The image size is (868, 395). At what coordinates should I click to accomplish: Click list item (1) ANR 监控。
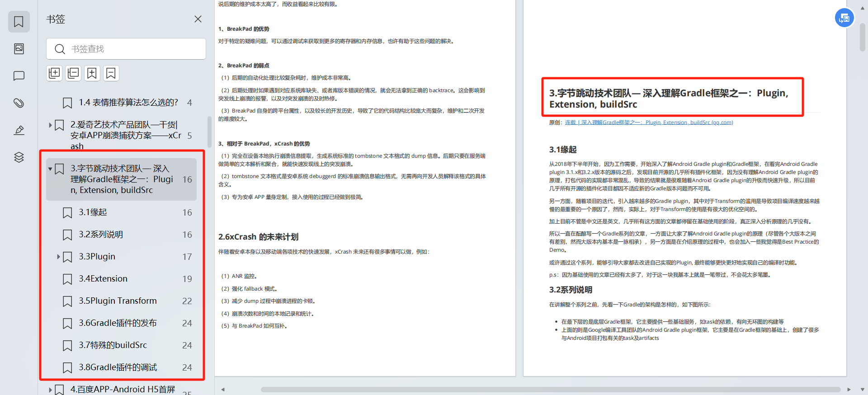pos(239,276)
